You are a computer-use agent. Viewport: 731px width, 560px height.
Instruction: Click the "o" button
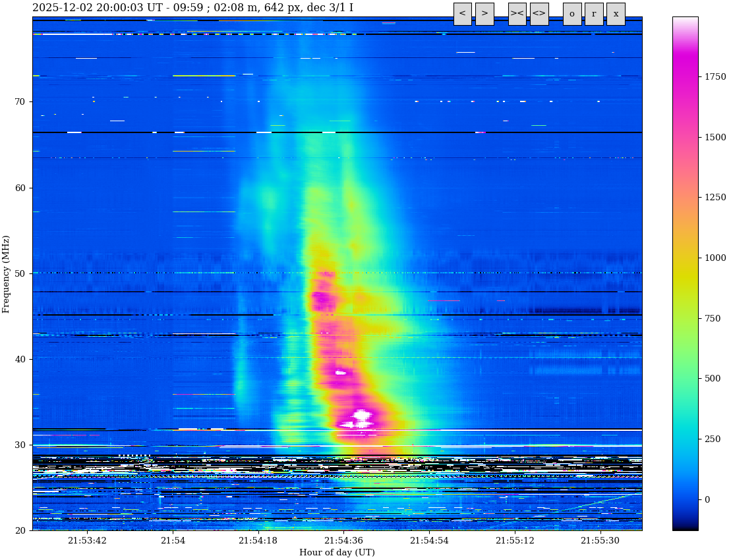pos(571,14)
